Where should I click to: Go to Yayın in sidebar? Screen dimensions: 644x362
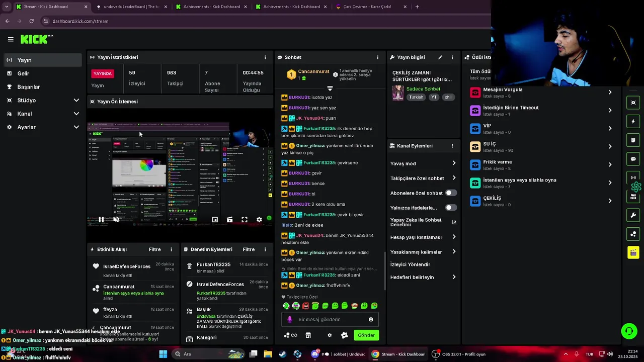43,60
